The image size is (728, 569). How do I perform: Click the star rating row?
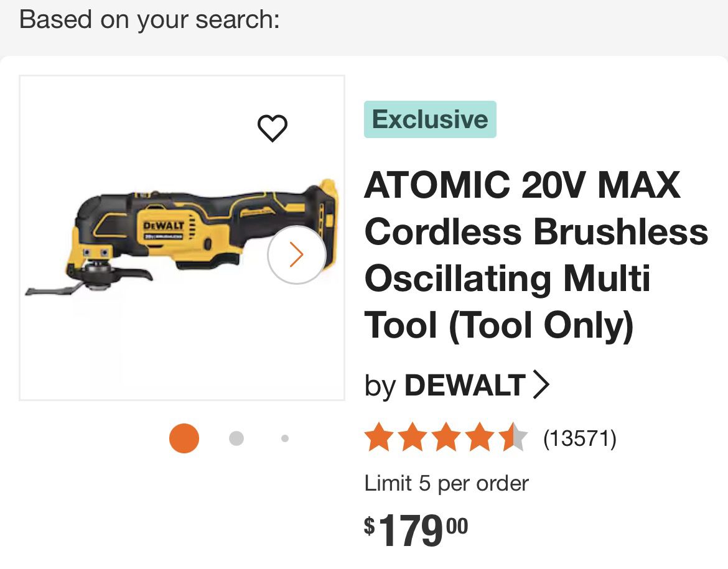tap(446, 437)
